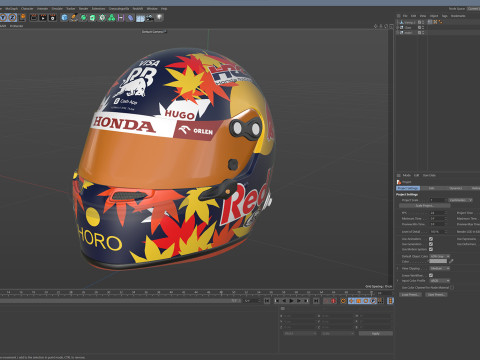Open the Node Space dropdown at top right

tap(474, 9)
